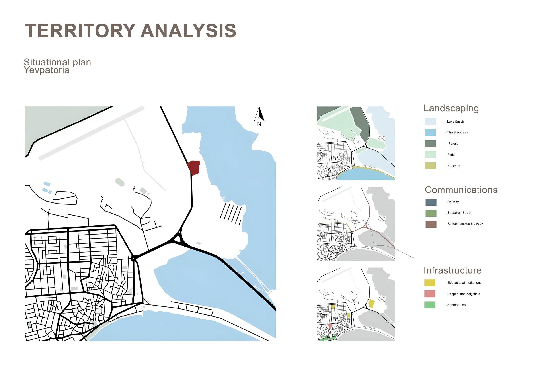The height and width of the screenshot is (392, 554).
Task: Click the Sanatoriums green legend swatch
Action: (x=430, y=305)
